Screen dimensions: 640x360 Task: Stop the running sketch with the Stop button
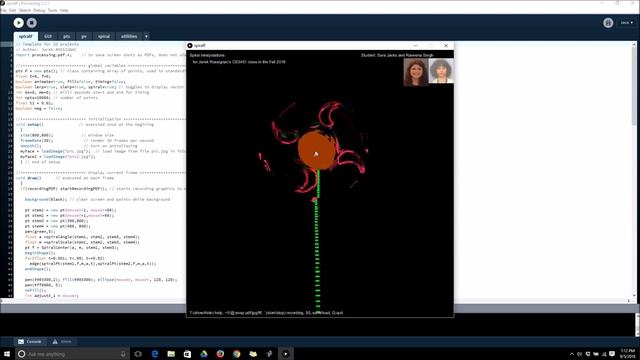[32, 23]
